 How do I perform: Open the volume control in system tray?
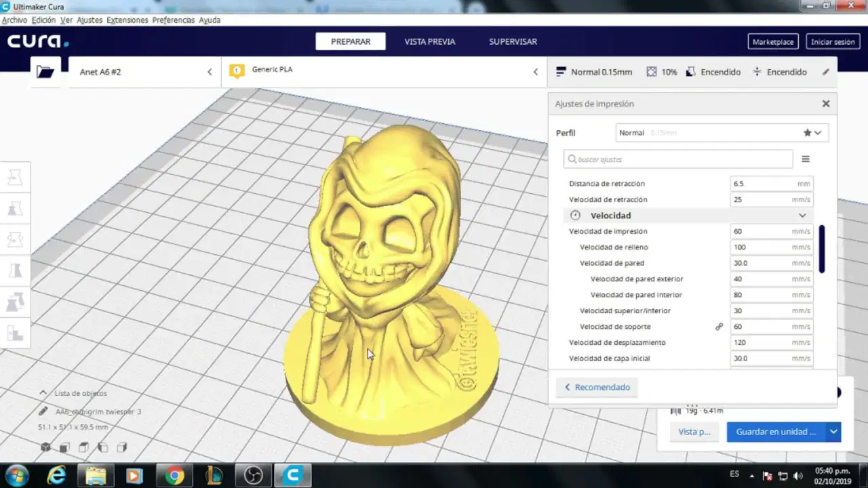tap(797, 476)
